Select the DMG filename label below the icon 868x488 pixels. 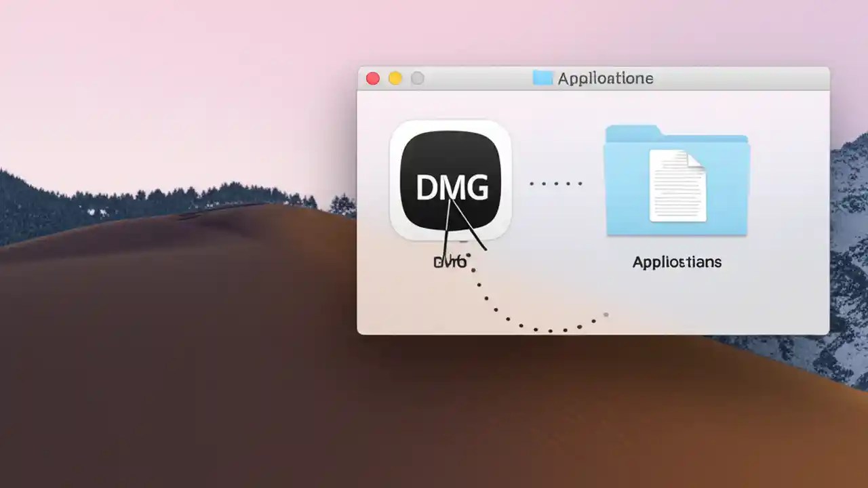(x=450, y=262)
